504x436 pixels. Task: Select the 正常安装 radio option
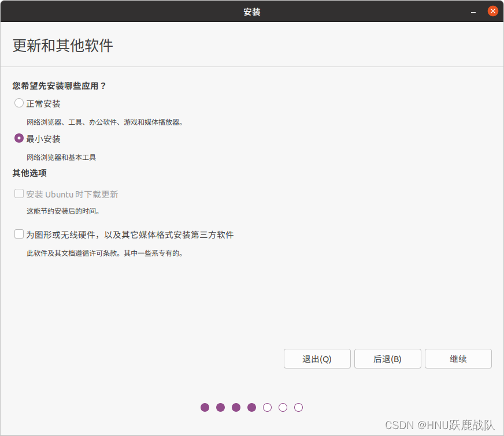[x=18, y=104]
